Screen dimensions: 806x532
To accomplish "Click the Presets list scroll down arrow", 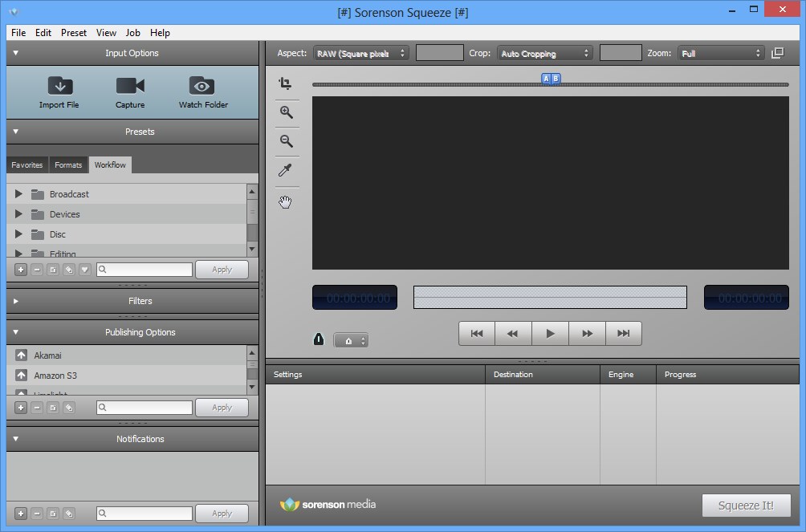I will pyautogui.click(x=252, y=249).
